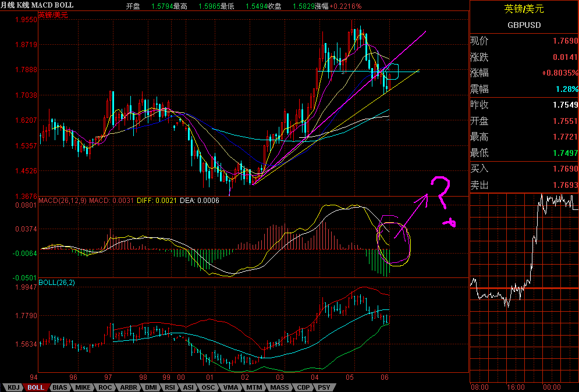Switch to the MIKE indicator tab
The image size is (579, 392).
[83, 387]
